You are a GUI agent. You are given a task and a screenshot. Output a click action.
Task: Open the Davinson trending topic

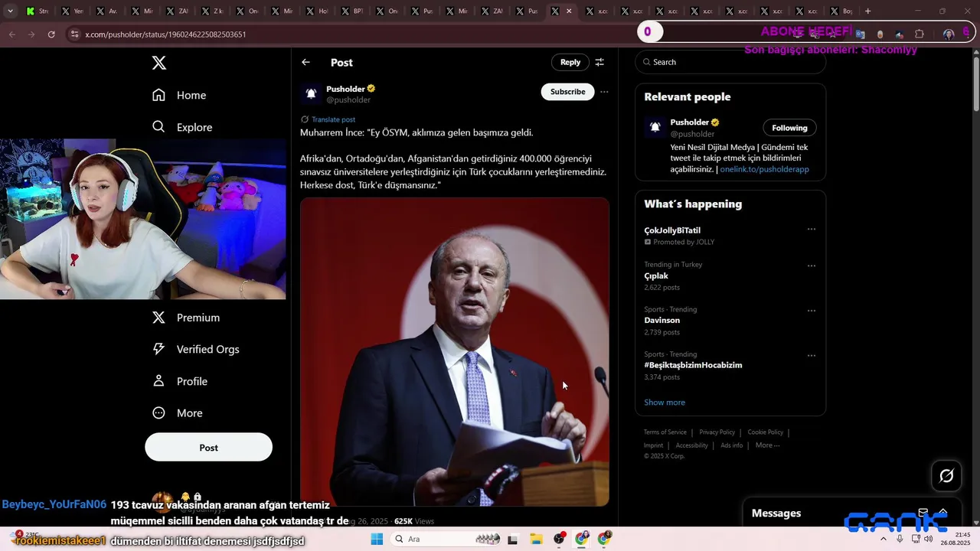(x=662, y=320)
